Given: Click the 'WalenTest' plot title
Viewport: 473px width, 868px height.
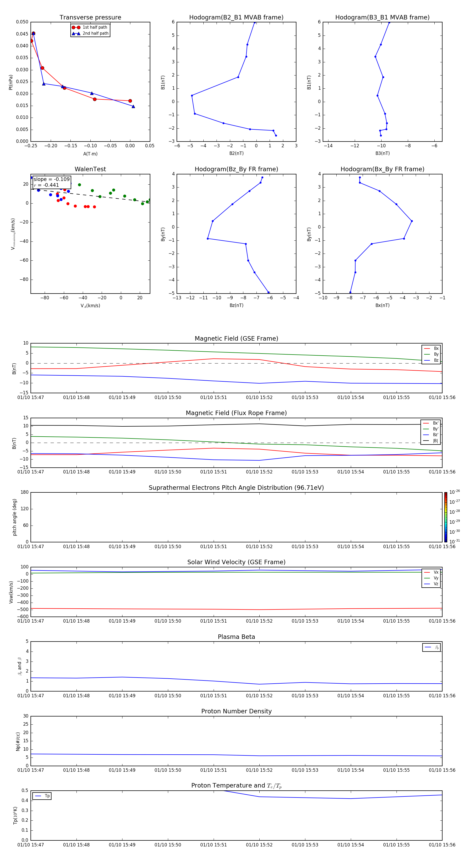Looking at the screenshot, I should (90, 169).
